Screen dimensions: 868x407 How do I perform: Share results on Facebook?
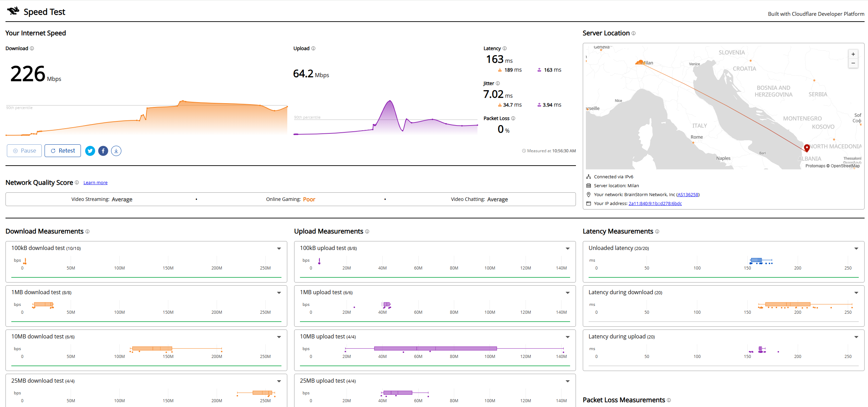[x=103, y=151]
